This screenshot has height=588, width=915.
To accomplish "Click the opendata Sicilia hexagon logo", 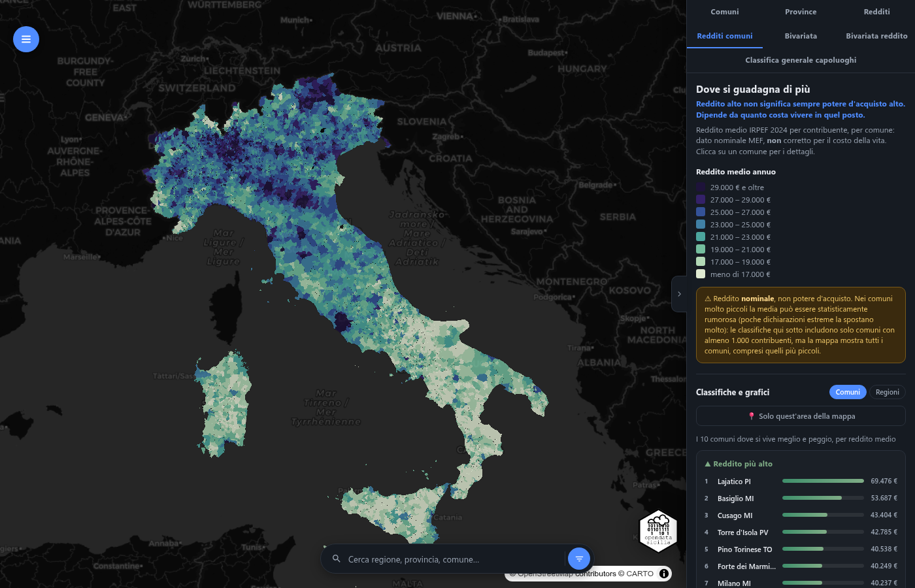I will 658,531.
